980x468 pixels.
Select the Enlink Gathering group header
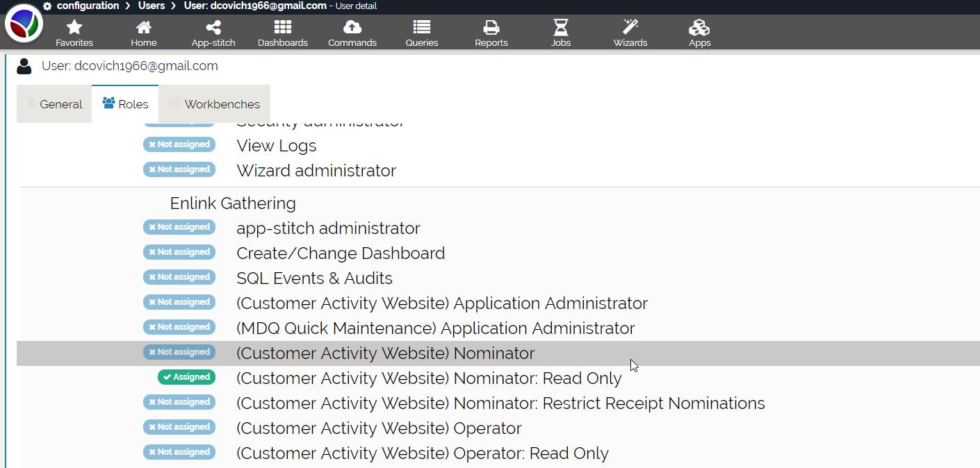tap(233, 203)
